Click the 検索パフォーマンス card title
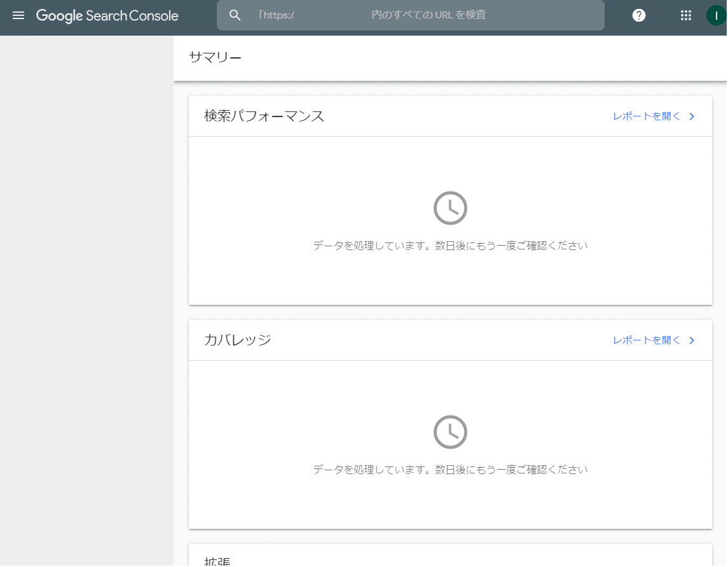Viewport: 728px width, 567px height. pyautogui.click(x=264, y=116)
